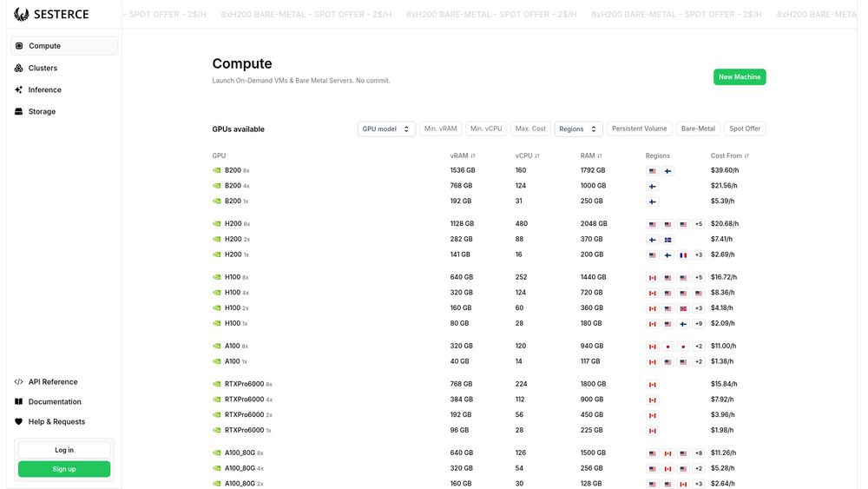
Task: Open API Reference link
Action: pyautogui.click(x=53, y=381)
